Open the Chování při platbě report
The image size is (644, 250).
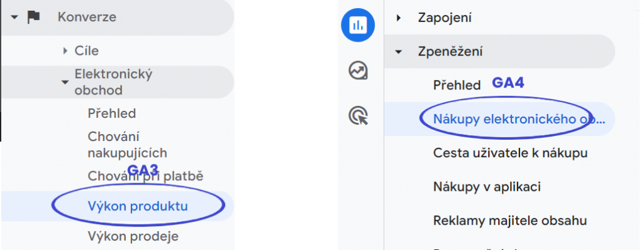pyautogui.click(x=145, y=176)
